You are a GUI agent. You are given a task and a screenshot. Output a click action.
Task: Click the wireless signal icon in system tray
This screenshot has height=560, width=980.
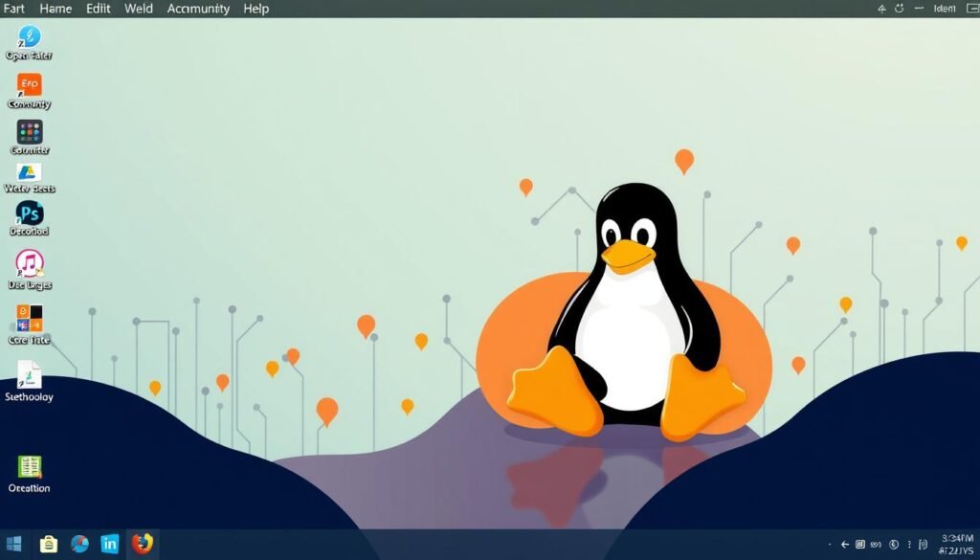coord(876,545)
